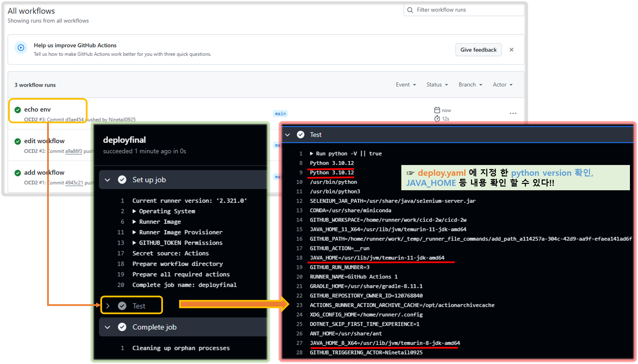Viewport: 638px width, 364px height.
Task: Click the success check icon beside echo env
Action: (x=18, y=110)
